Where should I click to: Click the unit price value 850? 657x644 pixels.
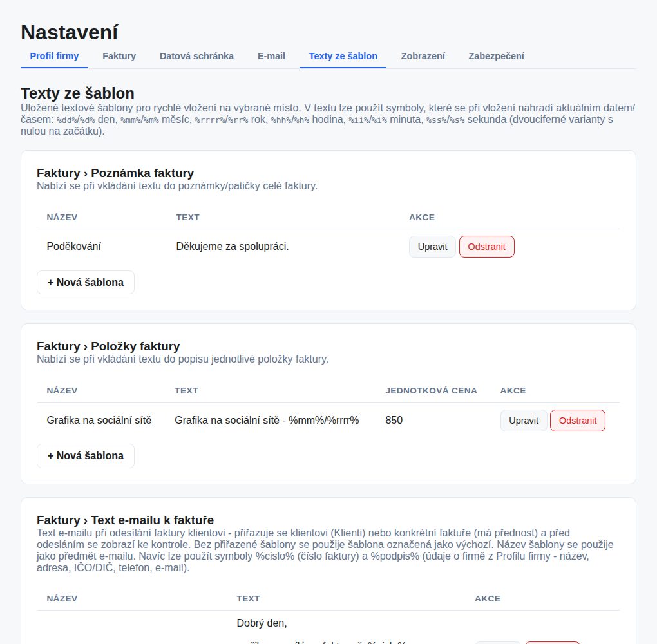click(394, 421)
